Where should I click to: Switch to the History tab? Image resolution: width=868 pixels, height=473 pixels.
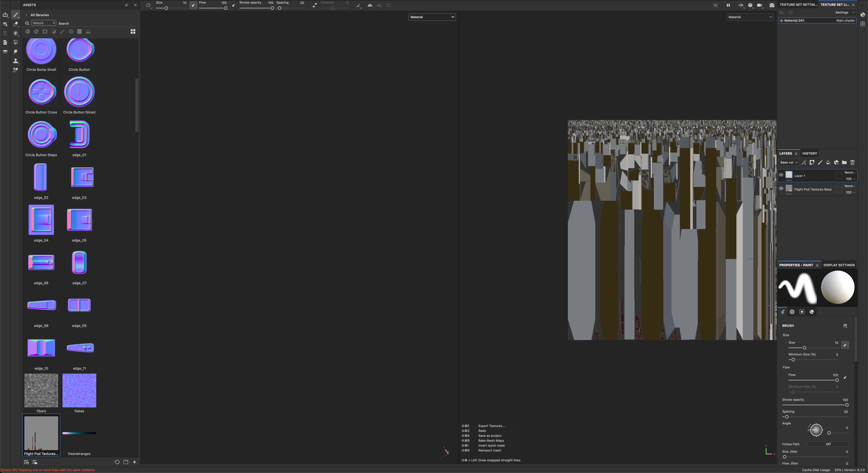(x=809, y=154)
